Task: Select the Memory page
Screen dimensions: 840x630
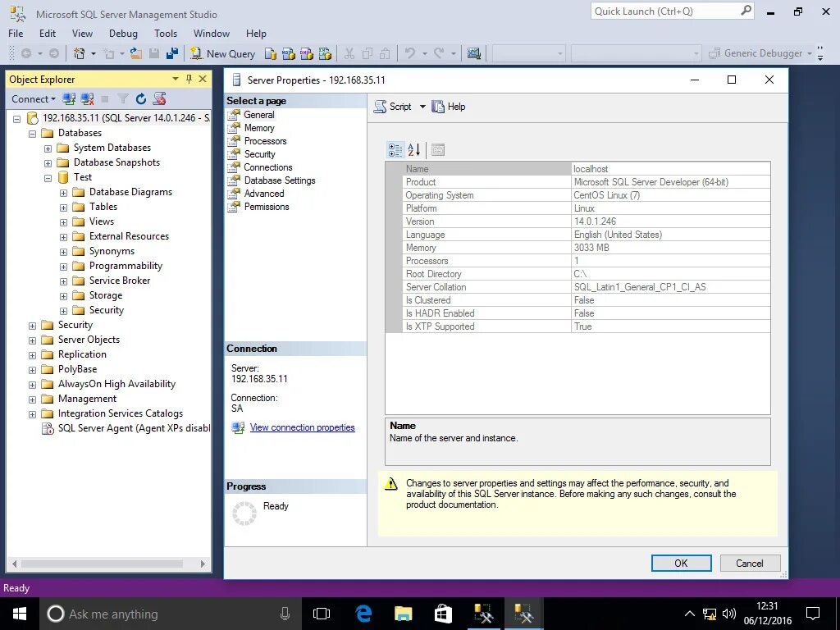Action: [259, 128]
